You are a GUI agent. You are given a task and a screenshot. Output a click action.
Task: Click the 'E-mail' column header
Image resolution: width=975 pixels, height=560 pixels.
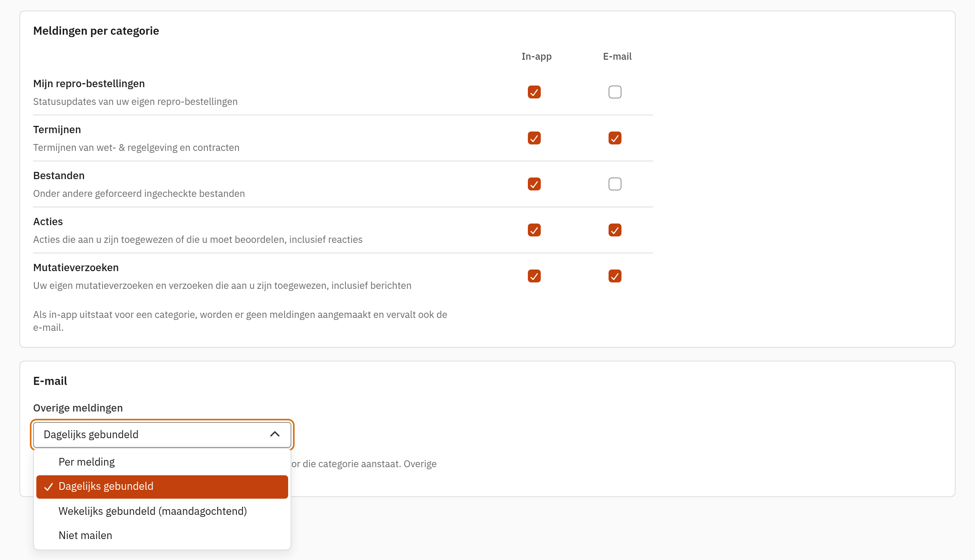coord(617,56)
